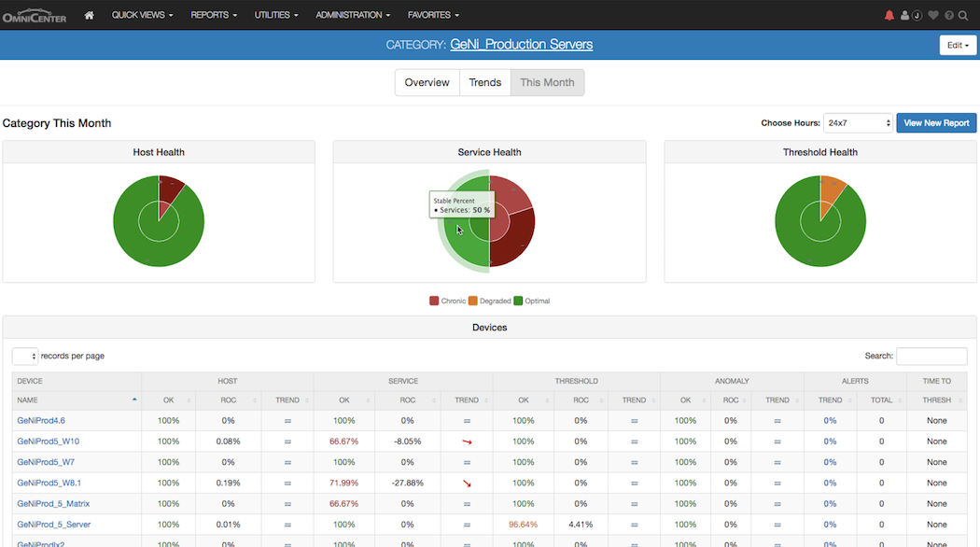Viewport: 980px width, 547px height.
Task: Click 71.99% service OK for GeNiProd5_W8.1
Action: coord(343,483)
